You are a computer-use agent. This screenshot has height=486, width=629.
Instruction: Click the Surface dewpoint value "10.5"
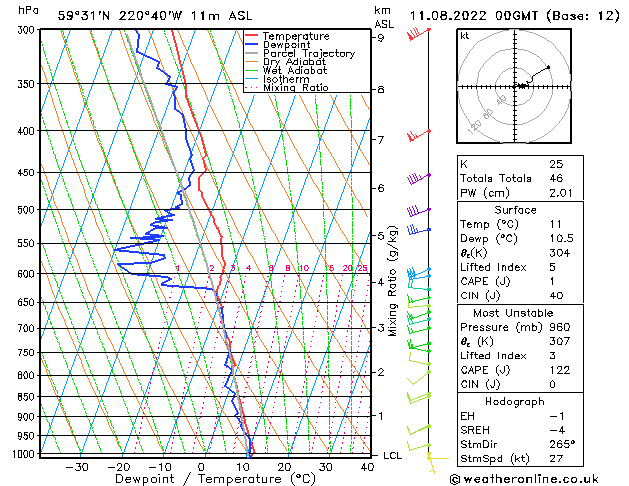tap(562, 239)
